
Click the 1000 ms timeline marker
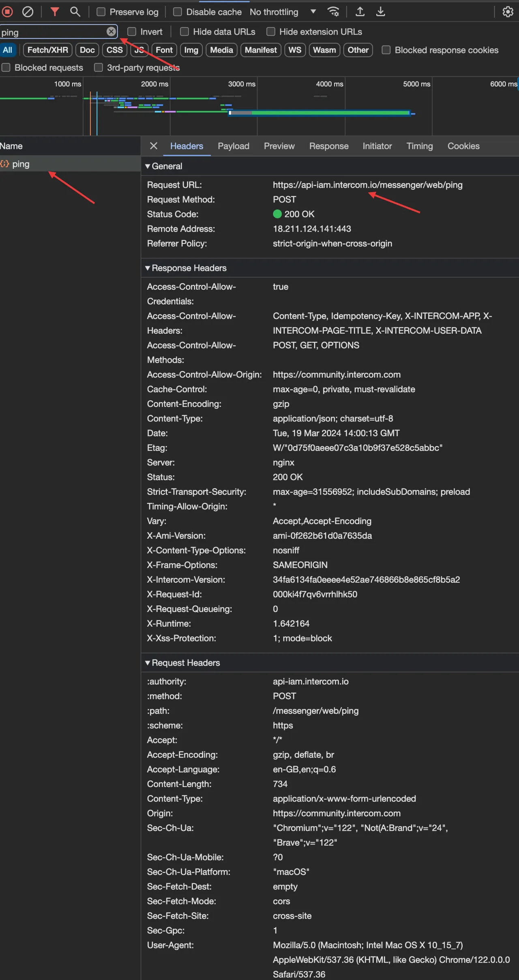(x=68, y=84)
